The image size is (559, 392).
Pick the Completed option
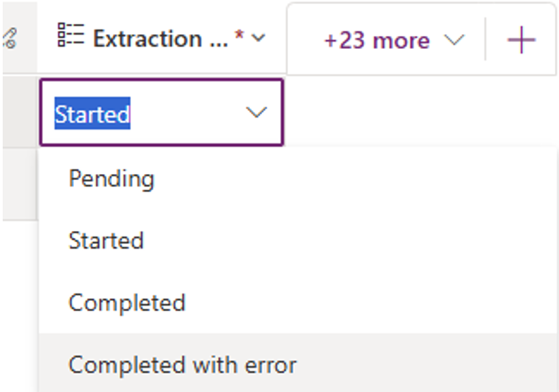(x=127, y=302)
